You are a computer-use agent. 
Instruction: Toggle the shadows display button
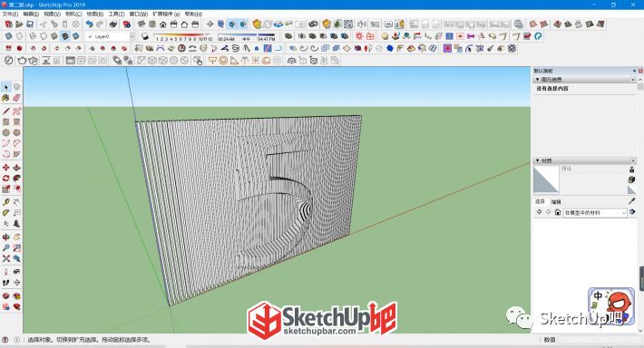pos(144,36)
